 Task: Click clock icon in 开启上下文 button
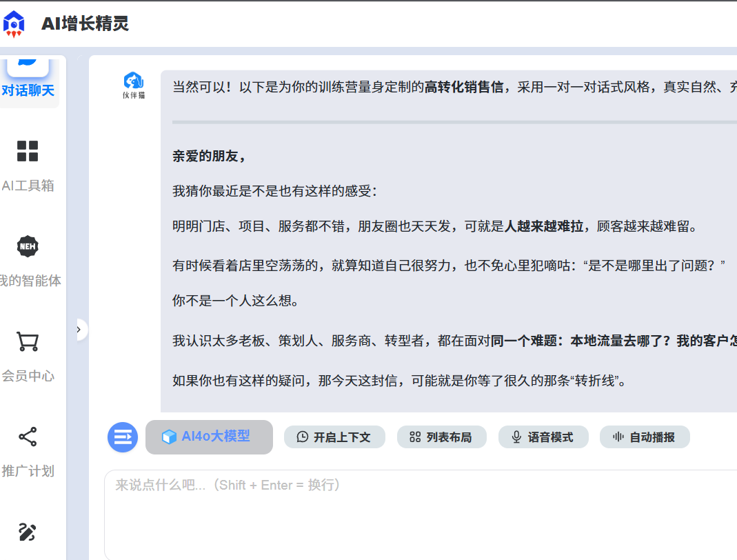coord(303,437)
